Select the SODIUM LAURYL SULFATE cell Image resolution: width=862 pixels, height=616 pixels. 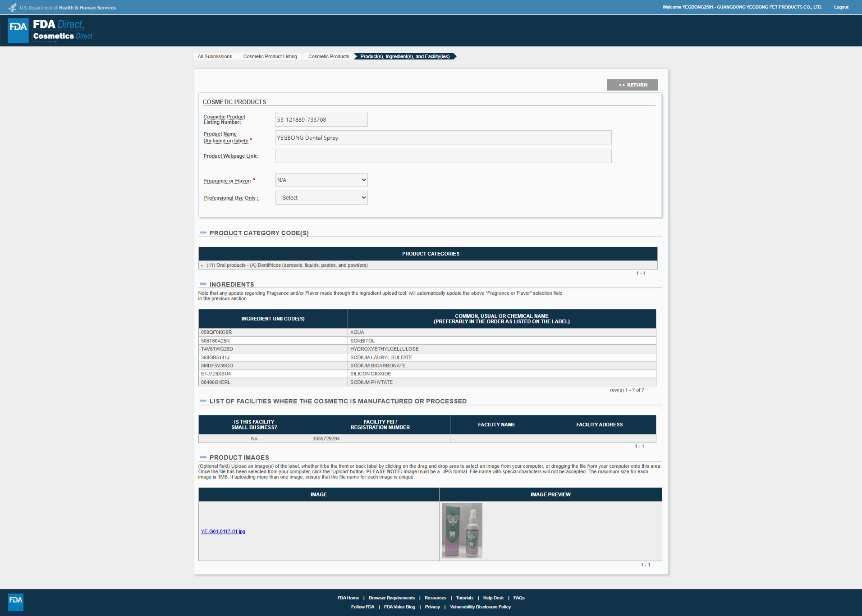pos(502,358)
